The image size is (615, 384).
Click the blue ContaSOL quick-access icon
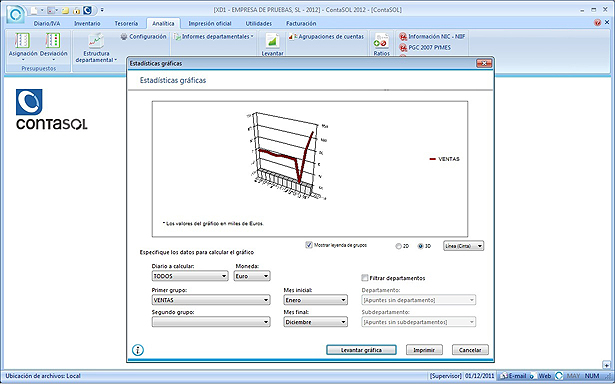point(88,10)
